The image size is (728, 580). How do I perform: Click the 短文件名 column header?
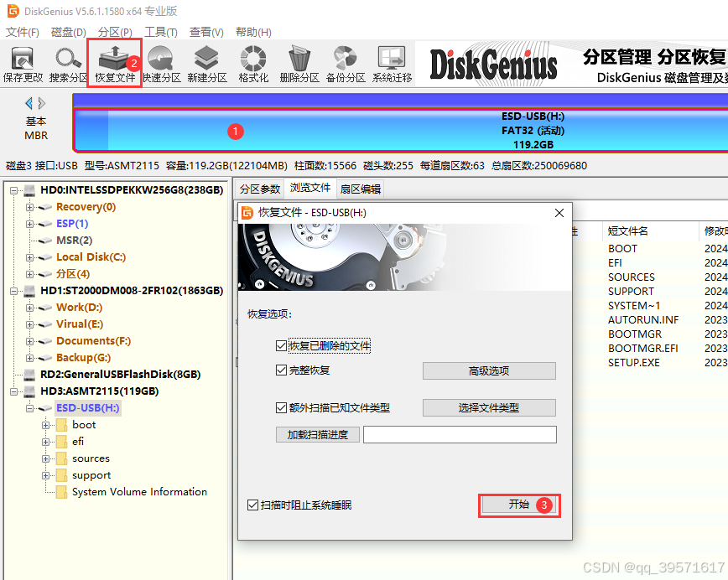[x=627, y=231]
